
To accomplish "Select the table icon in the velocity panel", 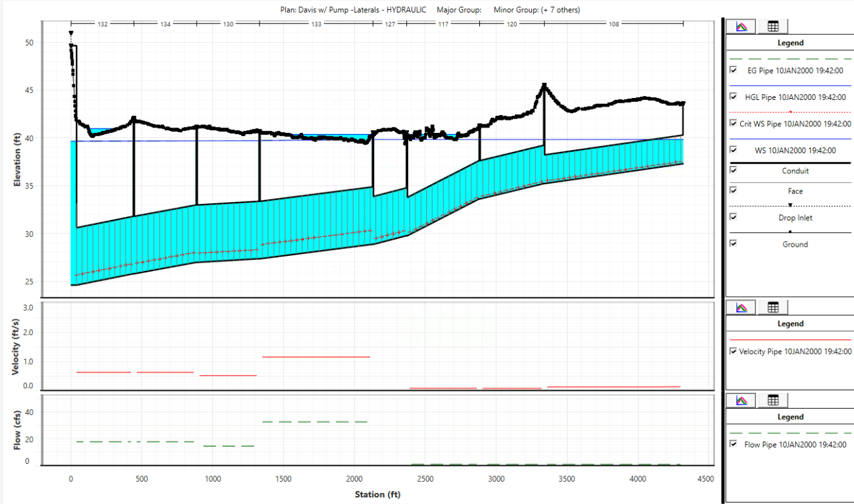I will point(773,307).
